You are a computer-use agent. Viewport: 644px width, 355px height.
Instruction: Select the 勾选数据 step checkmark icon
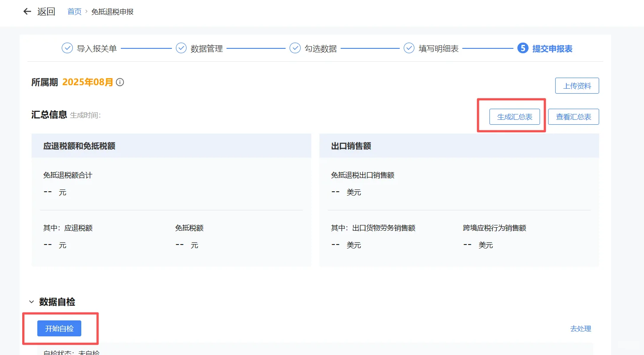pos(295,47)
